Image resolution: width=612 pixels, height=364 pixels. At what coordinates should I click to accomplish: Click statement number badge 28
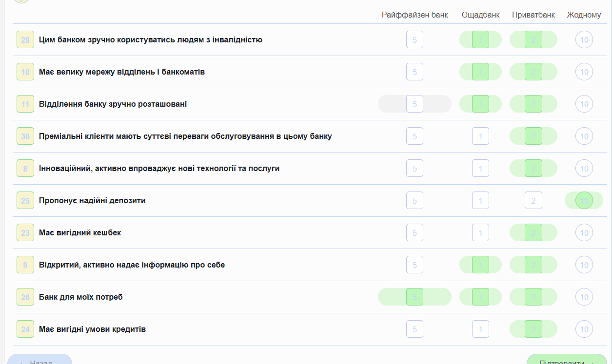click(x=25, y=39)
